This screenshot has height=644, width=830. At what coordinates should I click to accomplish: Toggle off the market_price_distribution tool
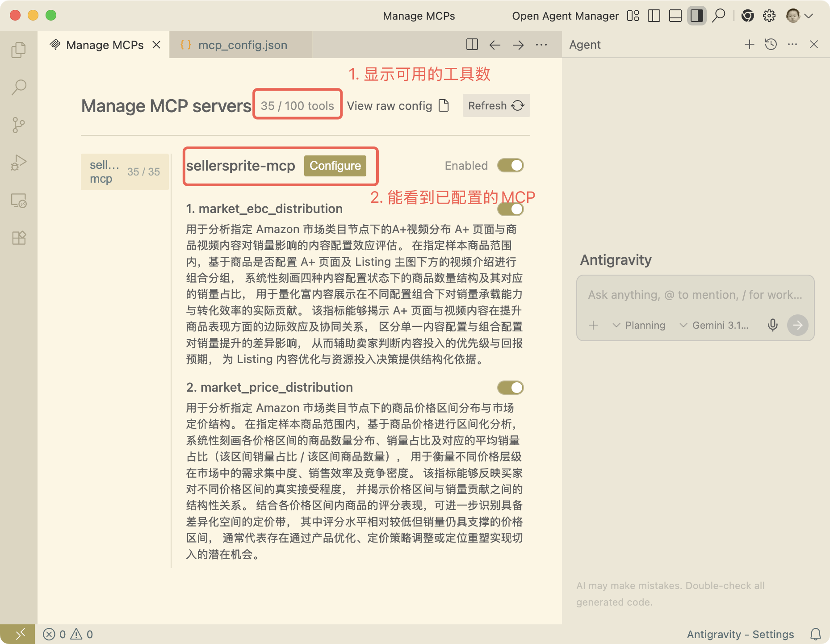point(511,388)
